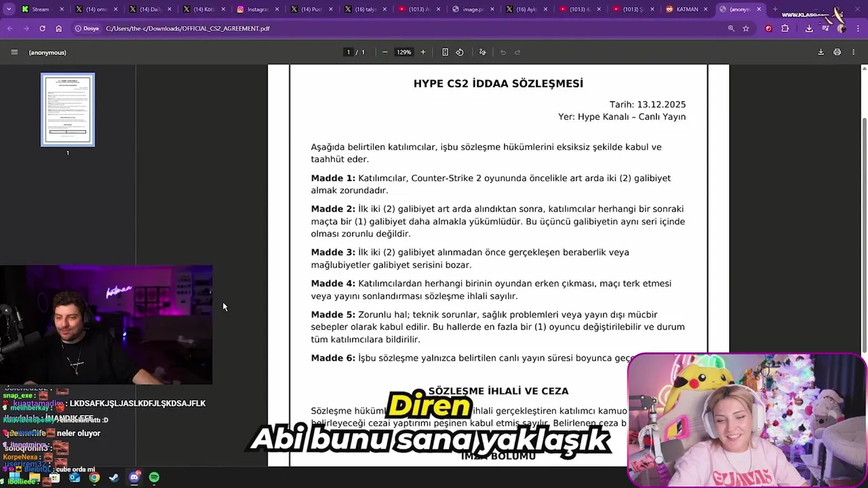Close the Stream tab
The height and width of the screenshot is (488, 868).
tap(62, 9)
